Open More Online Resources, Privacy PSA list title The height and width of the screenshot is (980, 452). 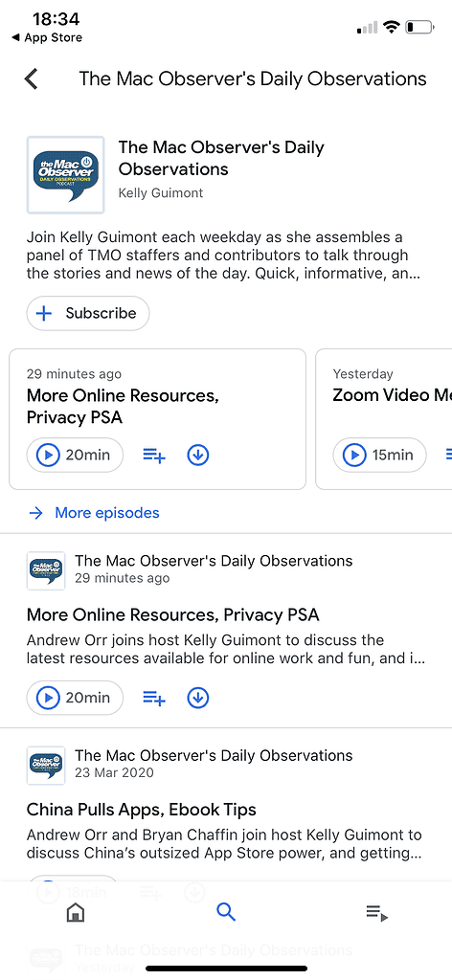click(172, 615)
